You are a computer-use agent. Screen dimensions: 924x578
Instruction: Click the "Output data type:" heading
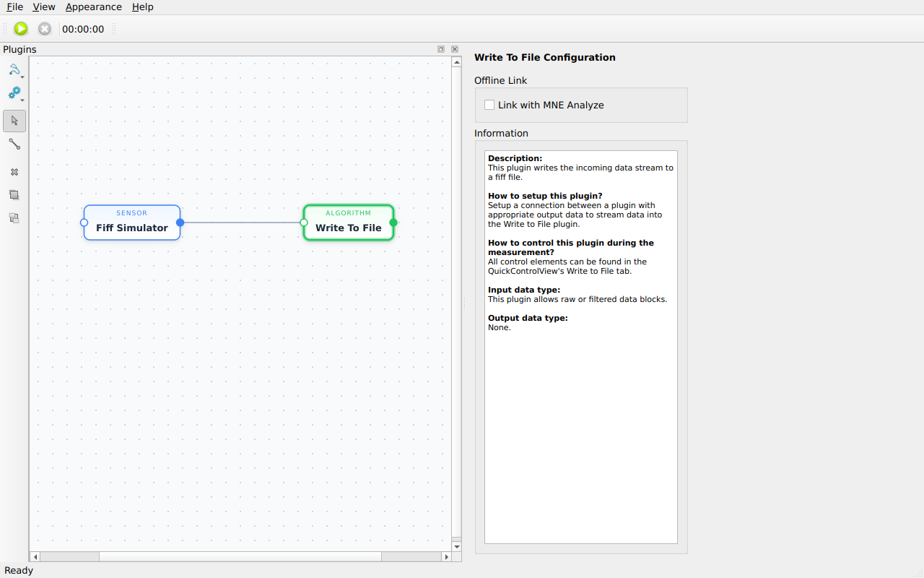pyautogui.click(x=528, y=318)
